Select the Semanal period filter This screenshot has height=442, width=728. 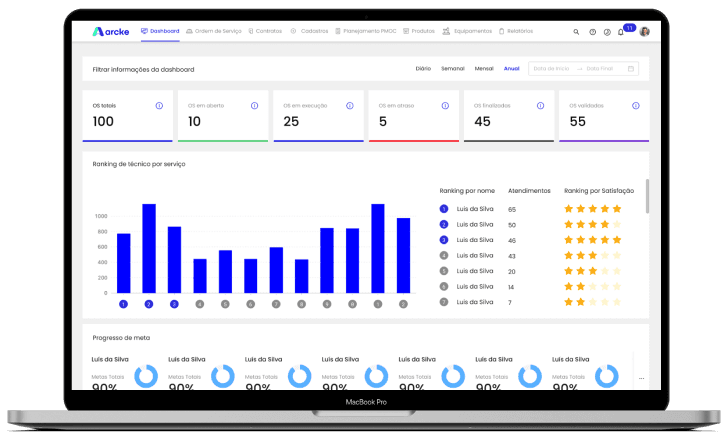(452, 69)
